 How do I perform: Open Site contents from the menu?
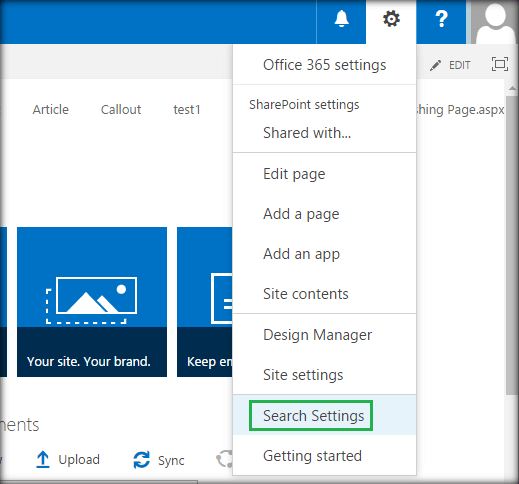(x=324, y=294)
